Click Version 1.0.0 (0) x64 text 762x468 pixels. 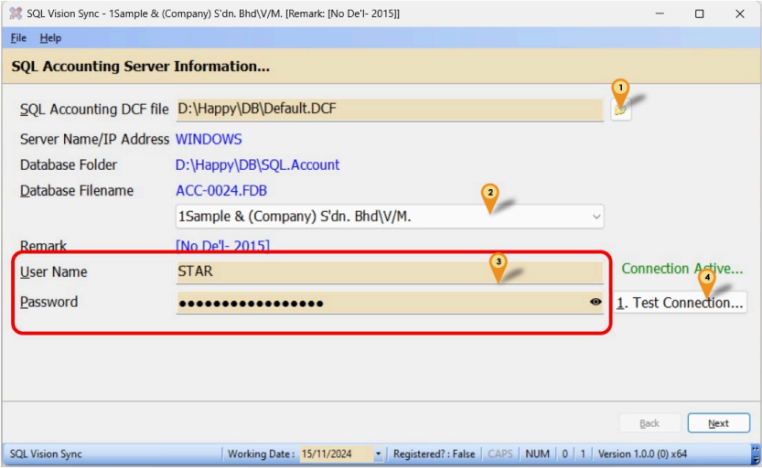pos(642,454)
